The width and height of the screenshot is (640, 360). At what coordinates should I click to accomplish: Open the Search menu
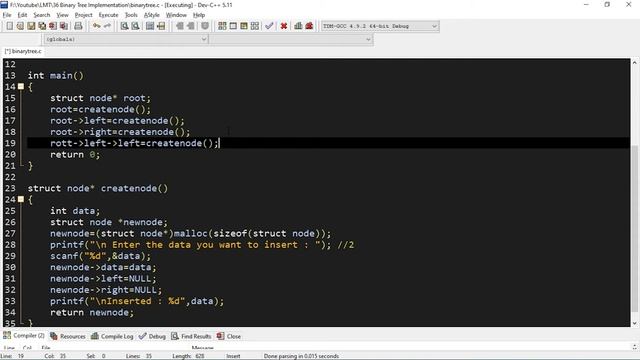click(42, 15)
